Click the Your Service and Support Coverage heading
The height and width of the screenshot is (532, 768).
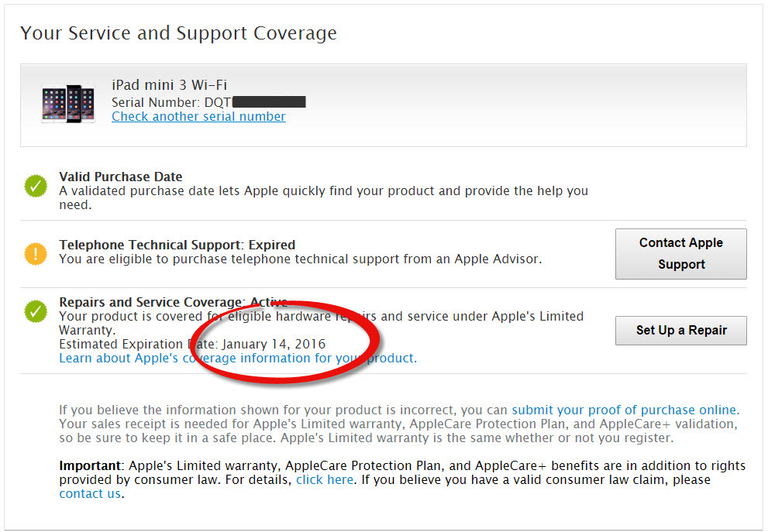[178, 34]
